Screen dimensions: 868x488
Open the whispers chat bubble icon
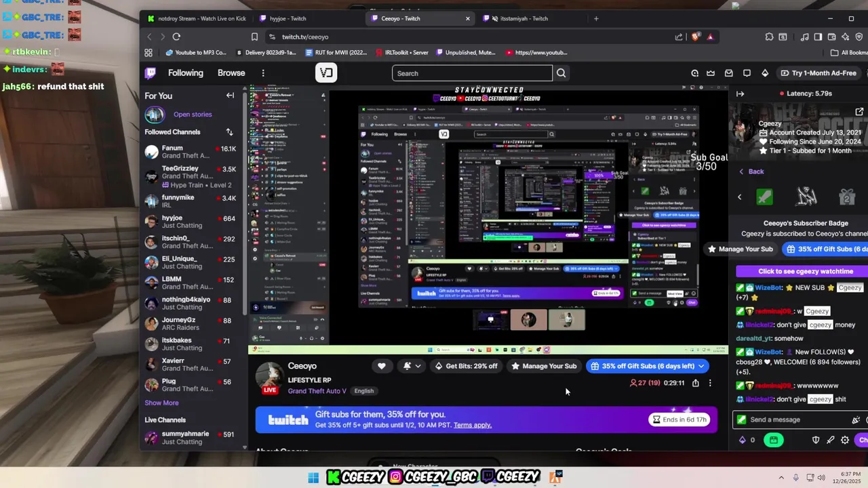pos(747,73)
